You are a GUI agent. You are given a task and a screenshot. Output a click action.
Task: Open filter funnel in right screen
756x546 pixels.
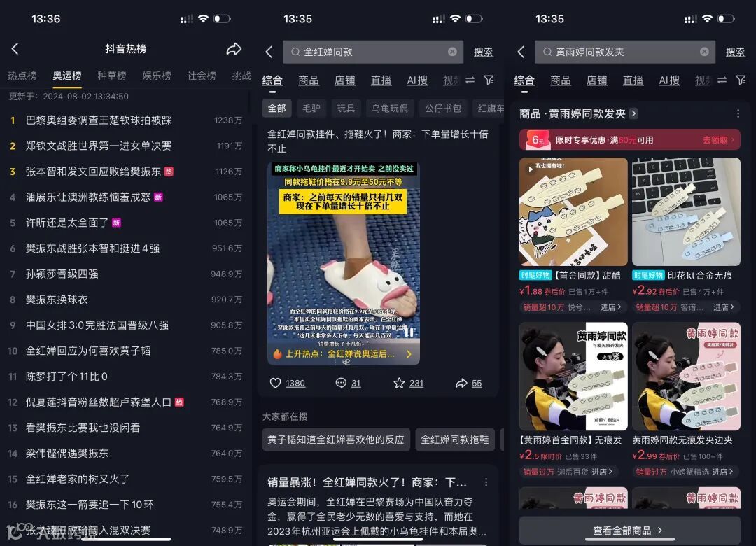pos(741,80)
